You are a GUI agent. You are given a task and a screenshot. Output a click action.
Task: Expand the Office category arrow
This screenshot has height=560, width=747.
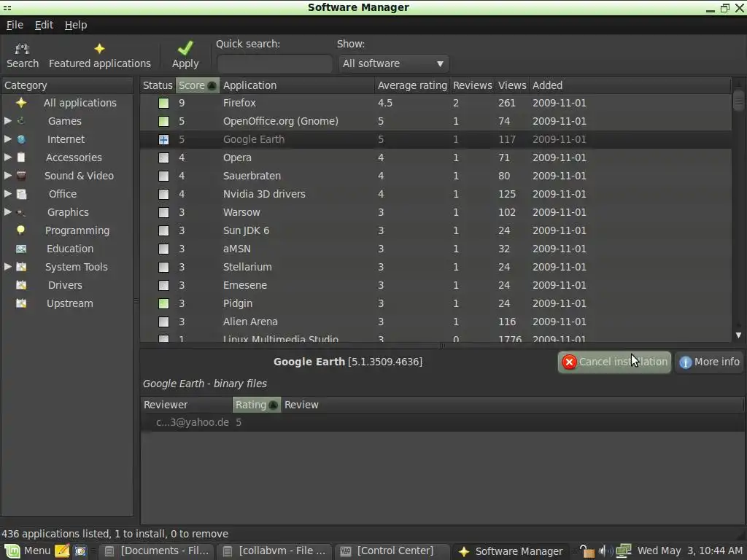[x=7, y=194]
